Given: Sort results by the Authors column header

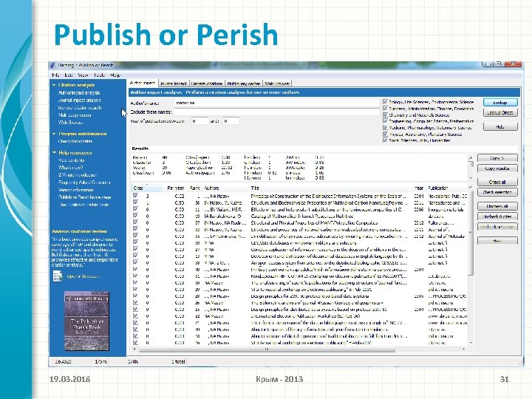Looking at the screenshot, I should tap(225, 188).
